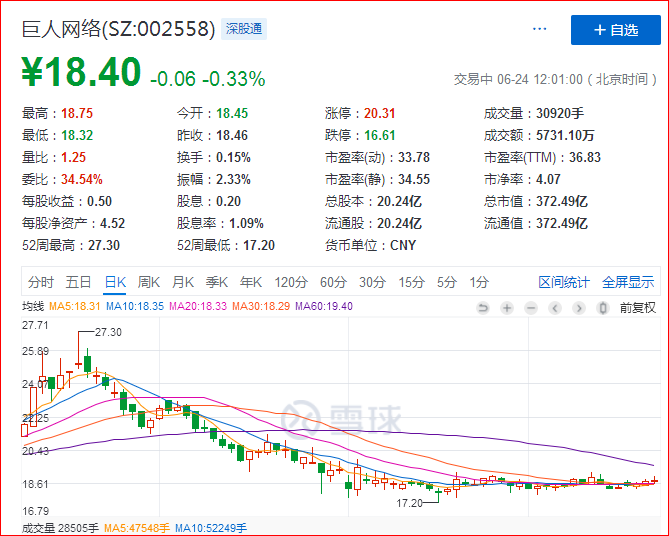Pan chart right with right chevron icon
Screen dimensions: 669x536
pyautogui.click(x=579, y=308)
